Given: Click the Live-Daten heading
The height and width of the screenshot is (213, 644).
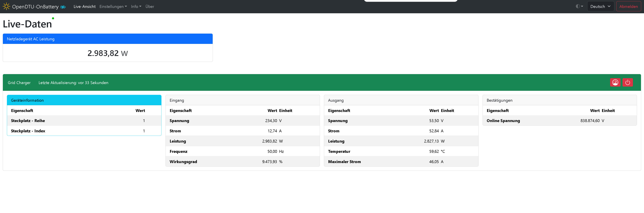Looking at the screenshot, I should coord(27,24).
